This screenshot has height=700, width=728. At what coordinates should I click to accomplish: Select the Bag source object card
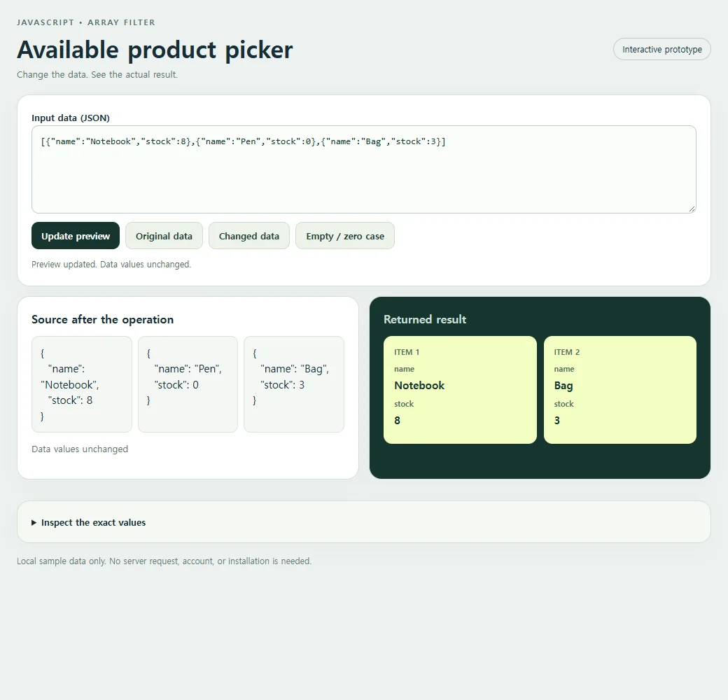294,384
